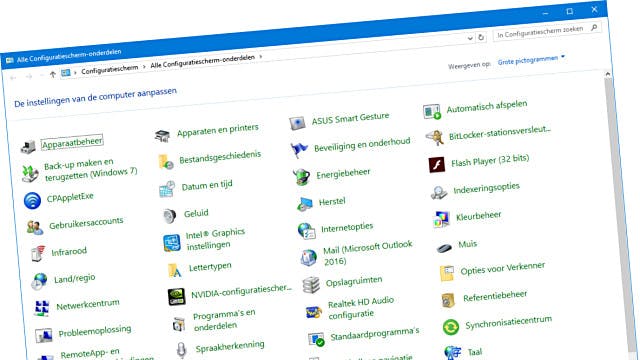Open Programma's en onderdelen icon
Image resolution: width=640 pixels, height=360 pixels.
click(x=179, y=324)
